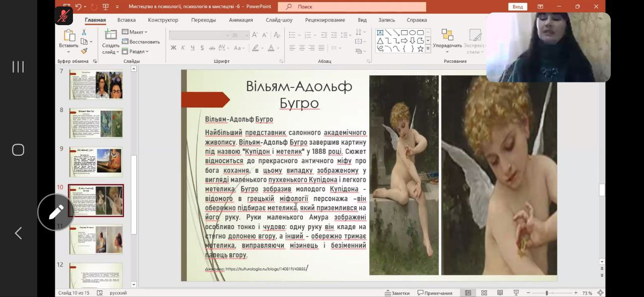Open the font size dropdown
The width and height of the screenshot is (644, 297).
tap(247, 35)
